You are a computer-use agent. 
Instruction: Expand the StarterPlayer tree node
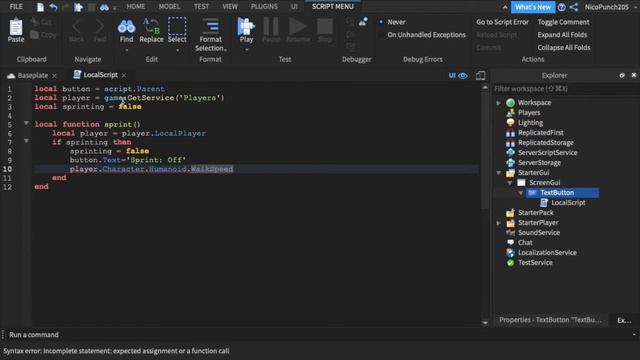pos(498,223)
